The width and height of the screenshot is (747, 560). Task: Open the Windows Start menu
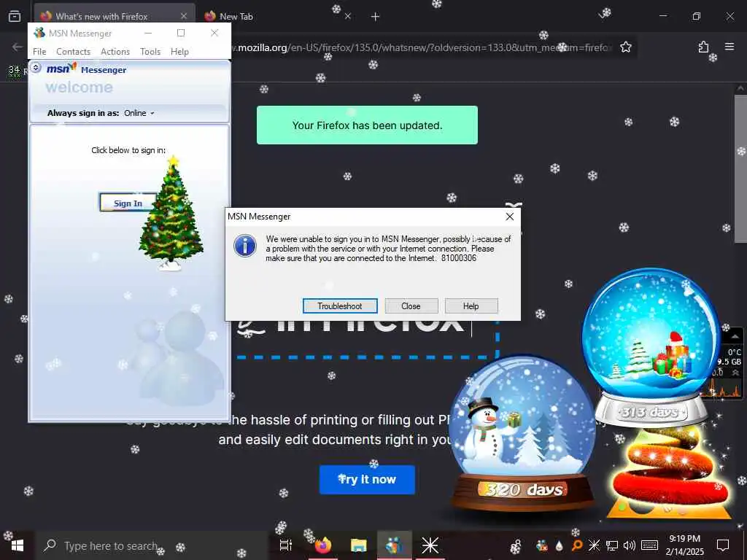tap(18, 545)
